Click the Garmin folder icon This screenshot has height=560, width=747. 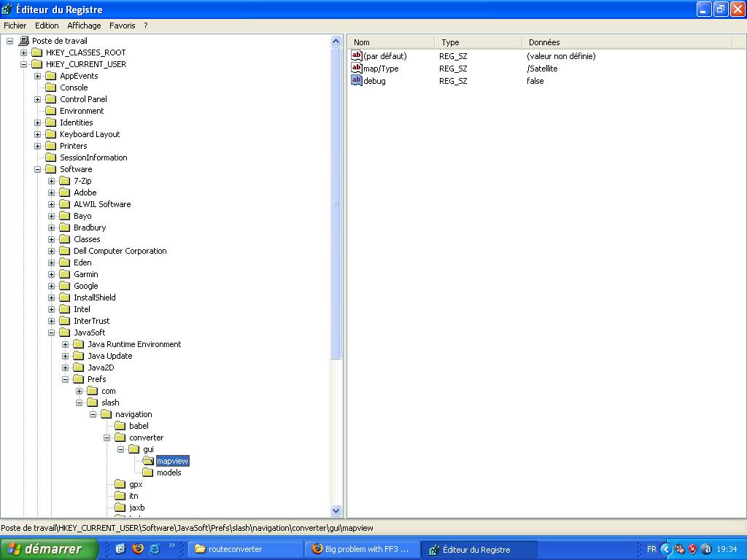65,274
